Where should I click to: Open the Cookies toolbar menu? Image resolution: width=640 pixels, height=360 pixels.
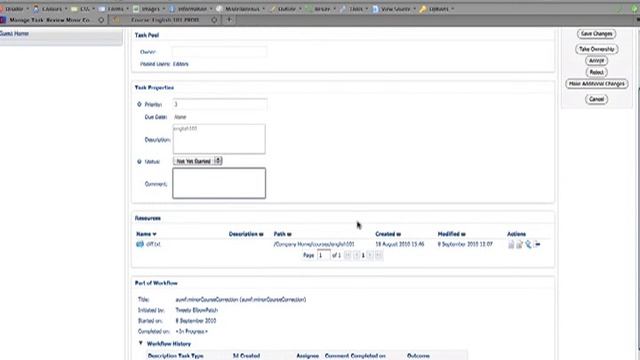click(50, 9)
